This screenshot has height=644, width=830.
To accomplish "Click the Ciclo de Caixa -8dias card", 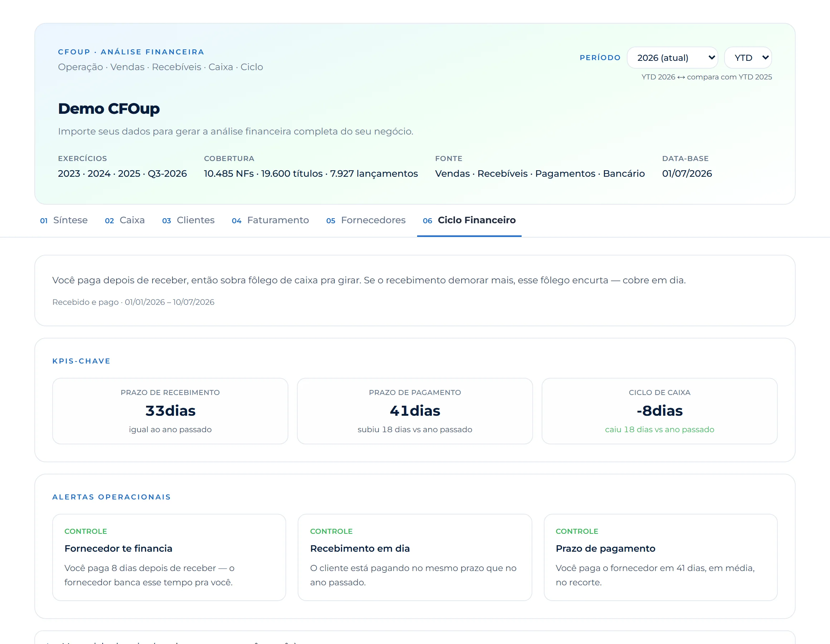I will coord(659,411).
